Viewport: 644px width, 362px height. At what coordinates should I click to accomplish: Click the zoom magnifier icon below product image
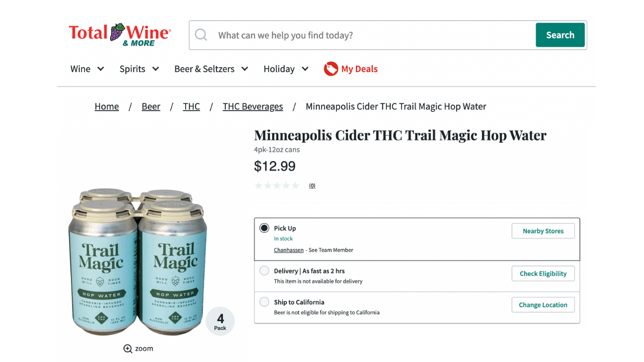(x=128, y=348)
